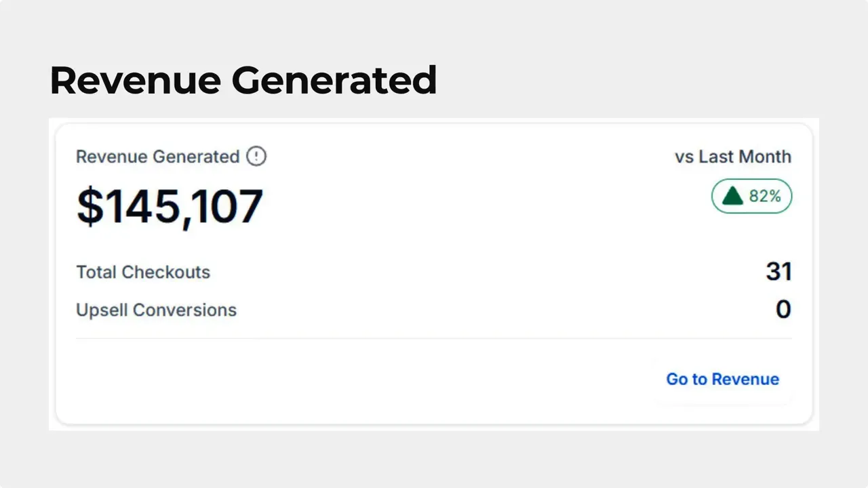
Task: Click the green percentage pill
Action: tap(751, 196)
